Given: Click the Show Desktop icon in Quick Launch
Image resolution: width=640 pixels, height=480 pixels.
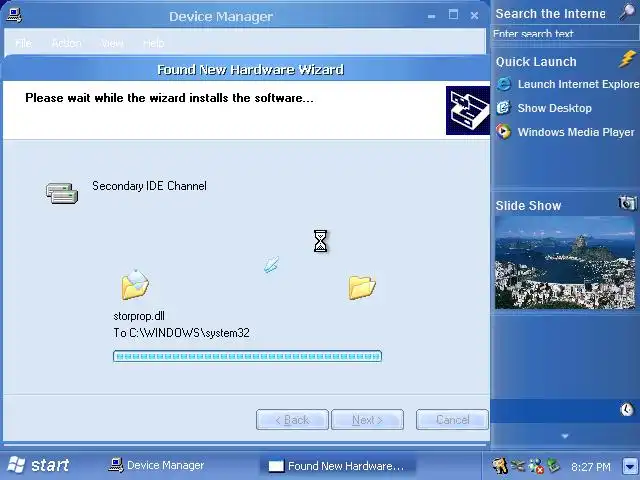Looking at the screenshot, I should (x=504, y=108).
